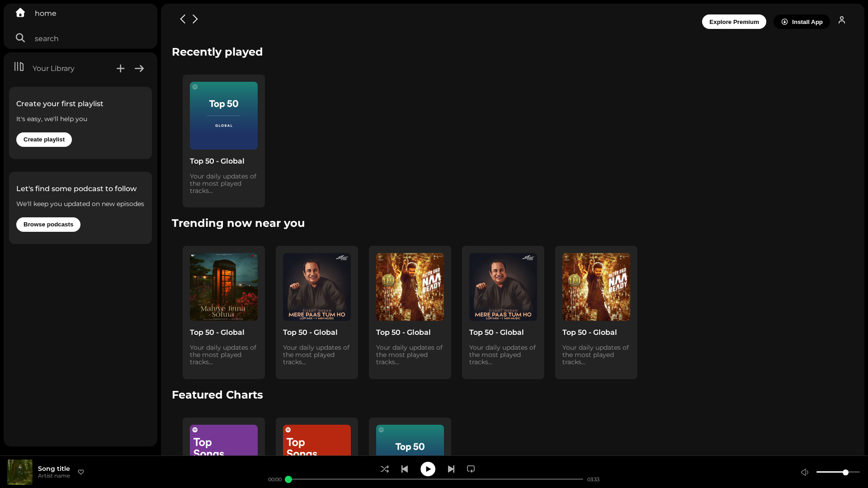868x488 pixels.
Task: Open the last Naa Ready album cover
Action: (x=596, y=287)
